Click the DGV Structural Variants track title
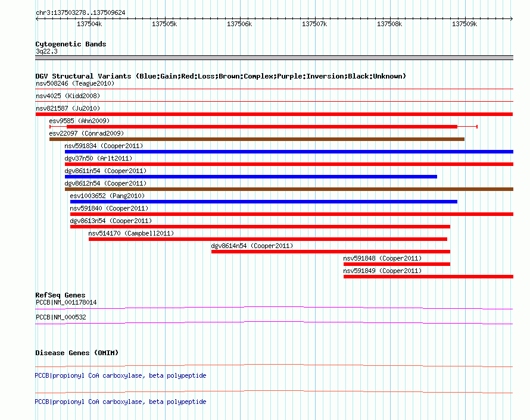 [x=220, y=76]
